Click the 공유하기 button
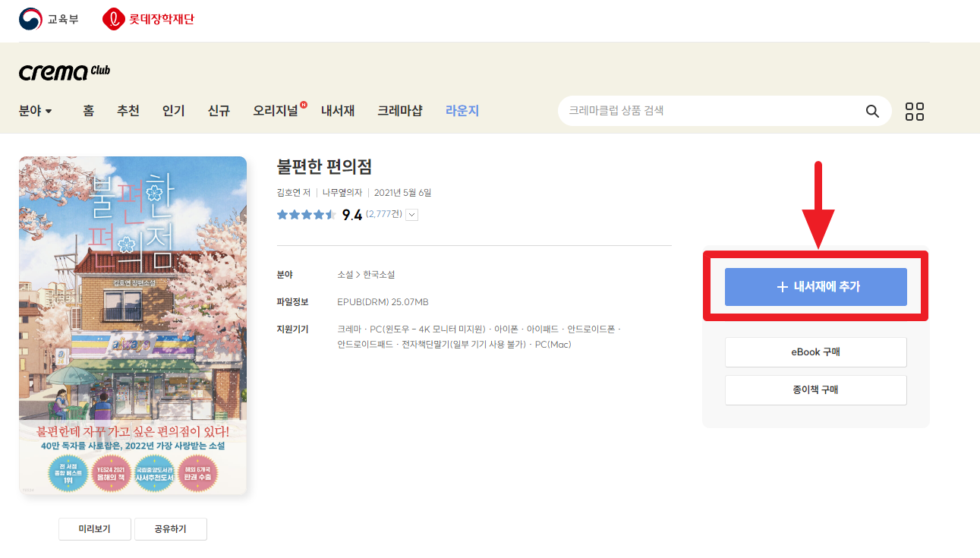 pyautogui.click(x=171, y=529)
